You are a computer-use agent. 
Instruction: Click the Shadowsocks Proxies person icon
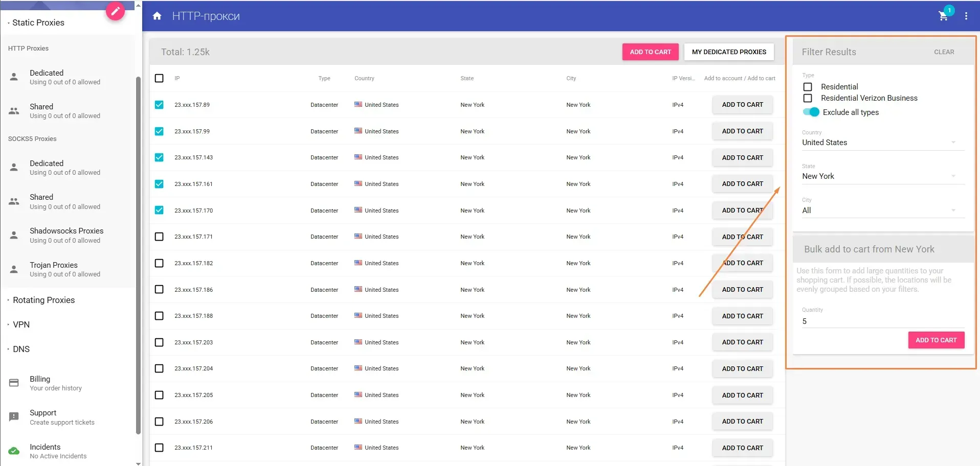coord(13,235)
